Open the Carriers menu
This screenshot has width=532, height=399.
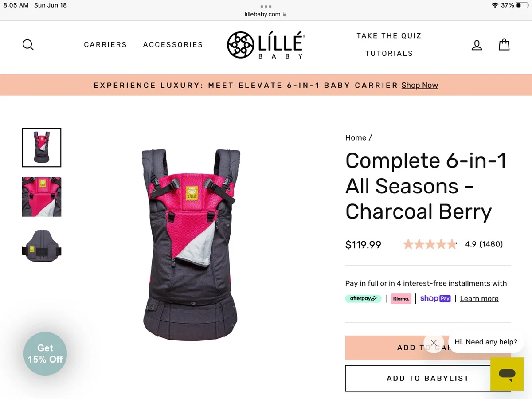pos(106,44)
